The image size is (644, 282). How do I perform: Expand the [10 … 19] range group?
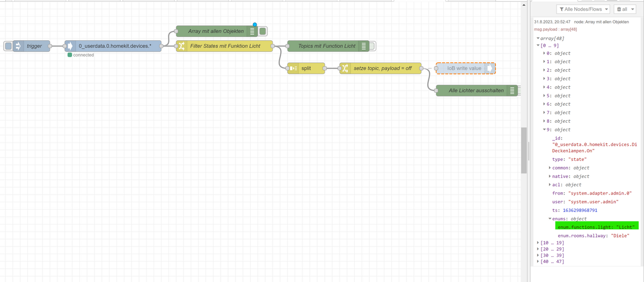tap(538, 243)
